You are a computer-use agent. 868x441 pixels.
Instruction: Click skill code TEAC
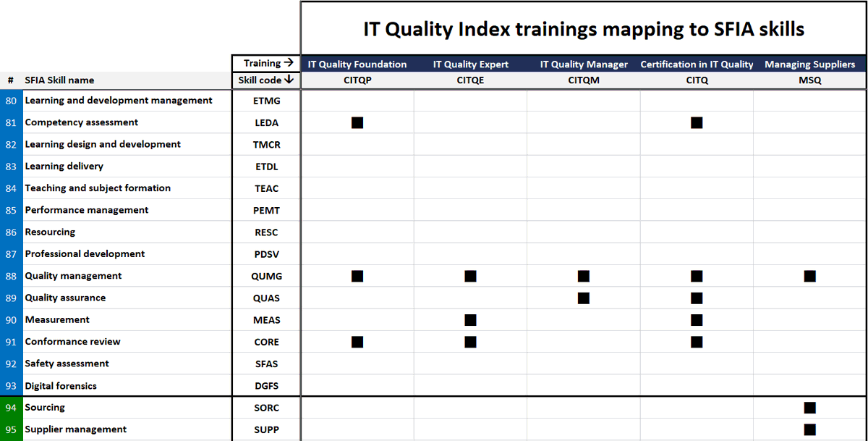pyautogui.click(x=266, y=188)
